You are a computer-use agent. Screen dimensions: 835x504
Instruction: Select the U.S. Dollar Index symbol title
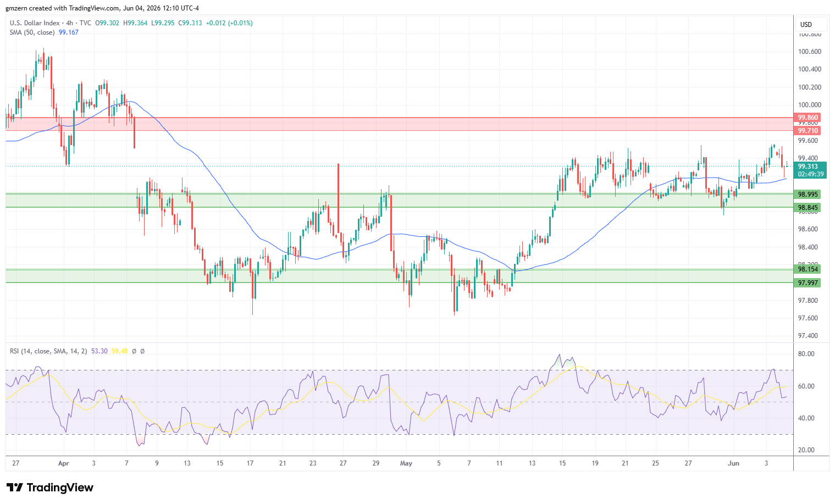coord(35,23)
